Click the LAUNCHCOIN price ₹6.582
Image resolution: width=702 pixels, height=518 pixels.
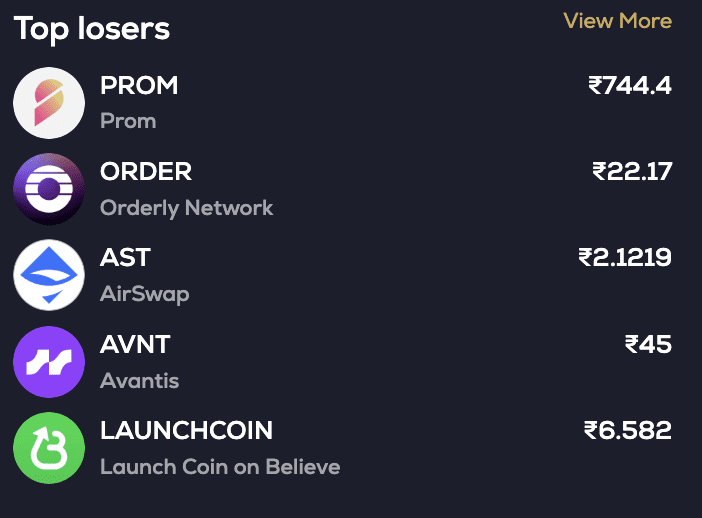628,431
